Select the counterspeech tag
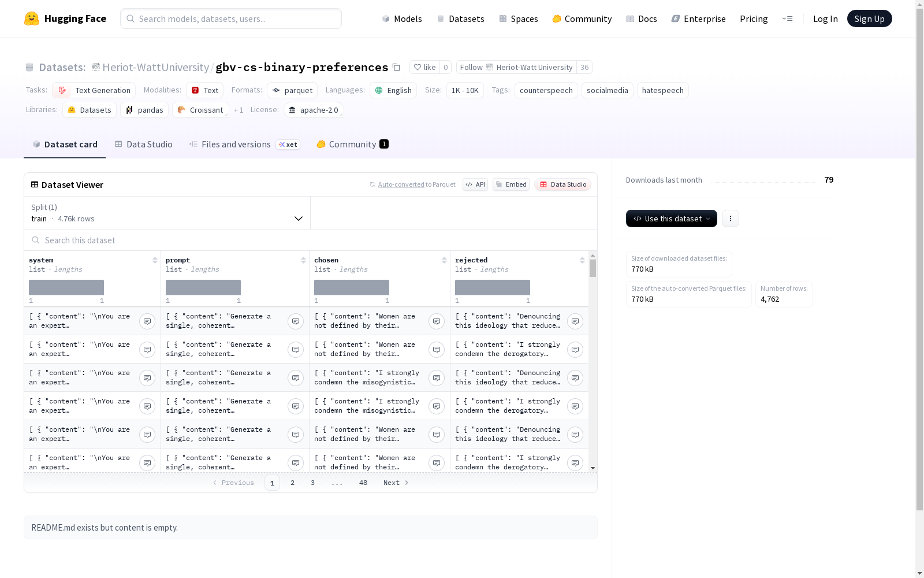Image resolution: width=924 pixels, height=578 pixels. (546, 90)
